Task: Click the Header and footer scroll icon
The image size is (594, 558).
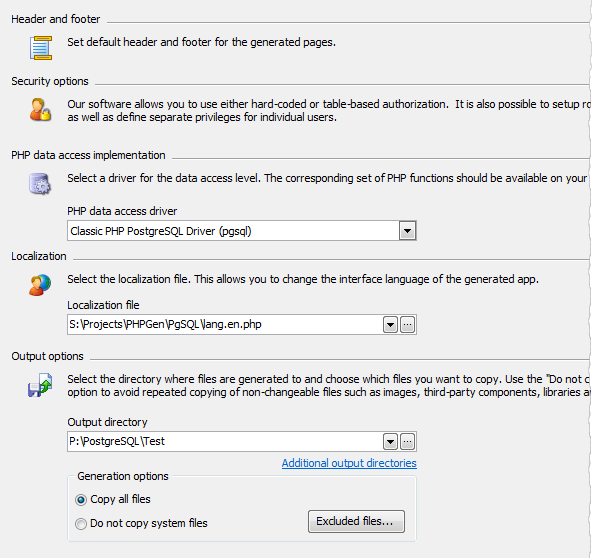Action: tap(41, 48)
